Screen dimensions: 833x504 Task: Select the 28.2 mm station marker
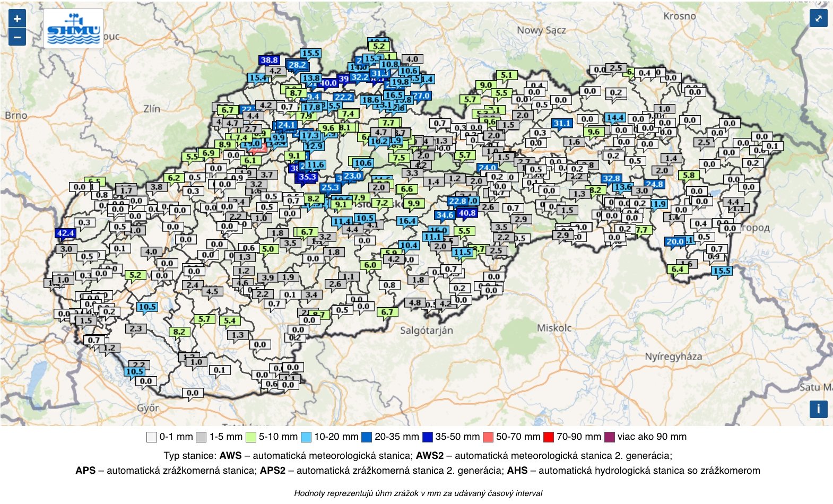297,65
